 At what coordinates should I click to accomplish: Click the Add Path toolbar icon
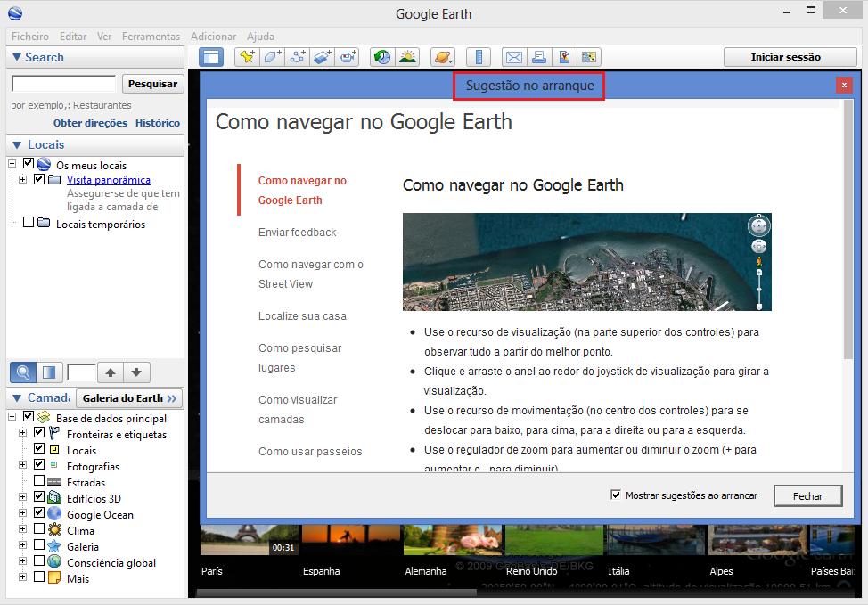[x=298, y=57]
